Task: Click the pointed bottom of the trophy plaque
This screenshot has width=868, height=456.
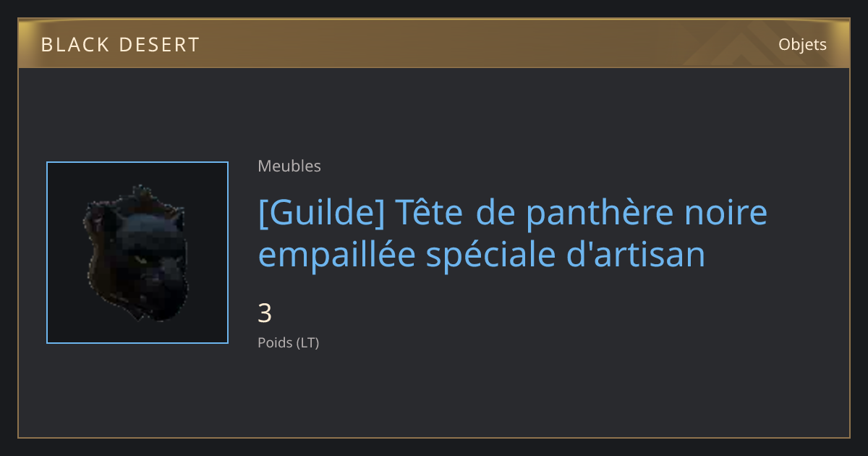Action: pyautogui.click(x=137, y=315)
